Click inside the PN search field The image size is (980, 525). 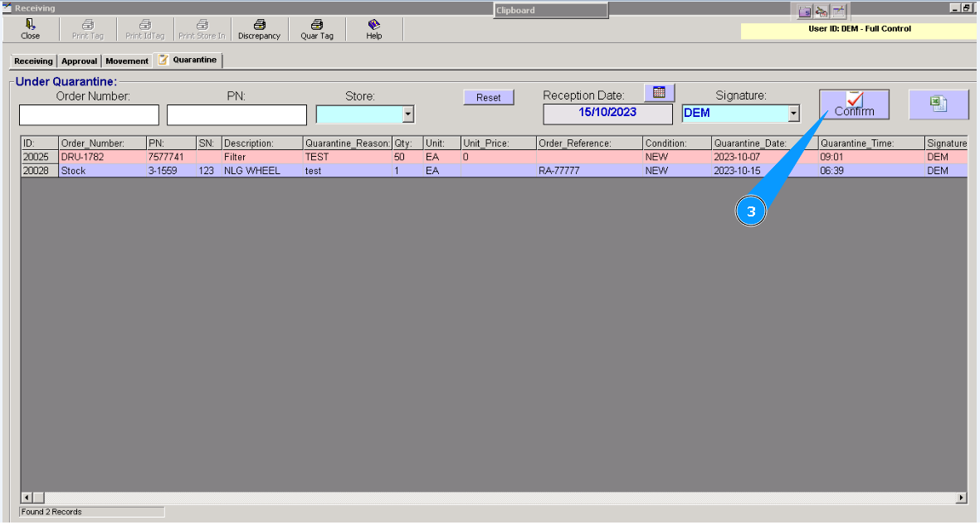coord(236,114)
